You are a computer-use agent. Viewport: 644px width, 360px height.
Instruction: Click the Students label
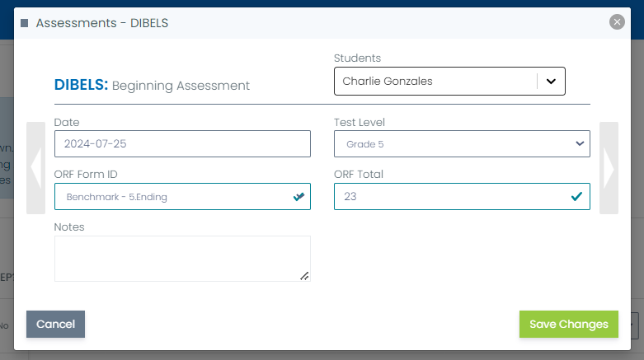coord(357,58)
